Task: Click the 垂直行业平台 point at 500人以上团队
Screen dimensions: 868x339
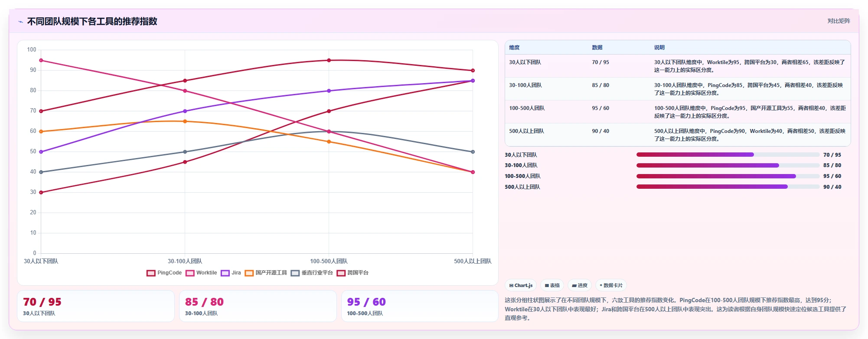Action: pos(473,152)
